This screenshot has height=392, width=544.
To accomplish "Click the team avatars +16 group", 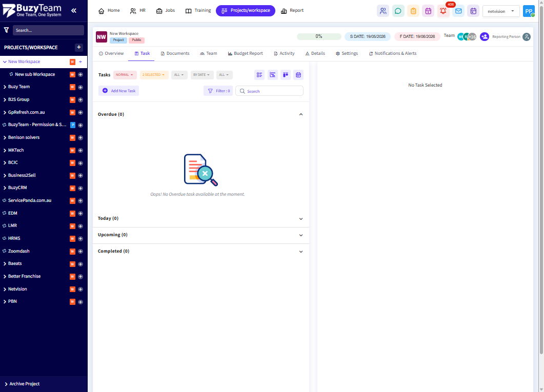I will (x=467, y=36).
